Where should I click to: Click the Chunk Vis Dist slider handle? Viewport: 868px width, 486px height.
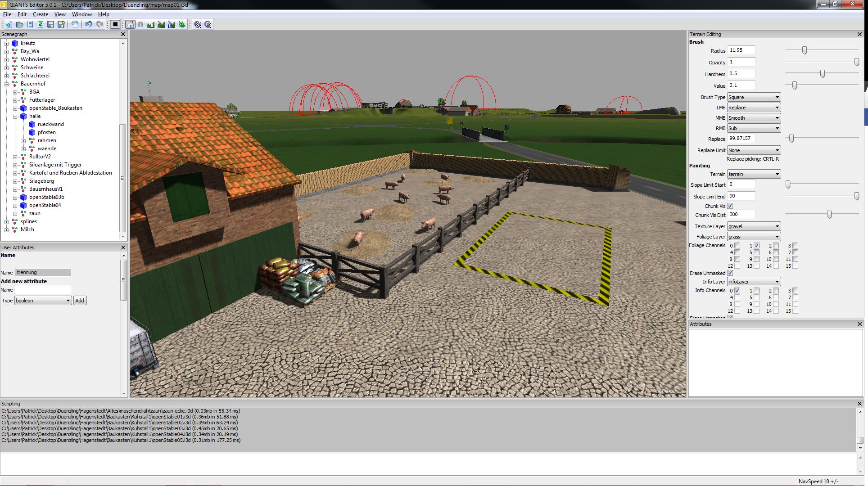(829, 215)
